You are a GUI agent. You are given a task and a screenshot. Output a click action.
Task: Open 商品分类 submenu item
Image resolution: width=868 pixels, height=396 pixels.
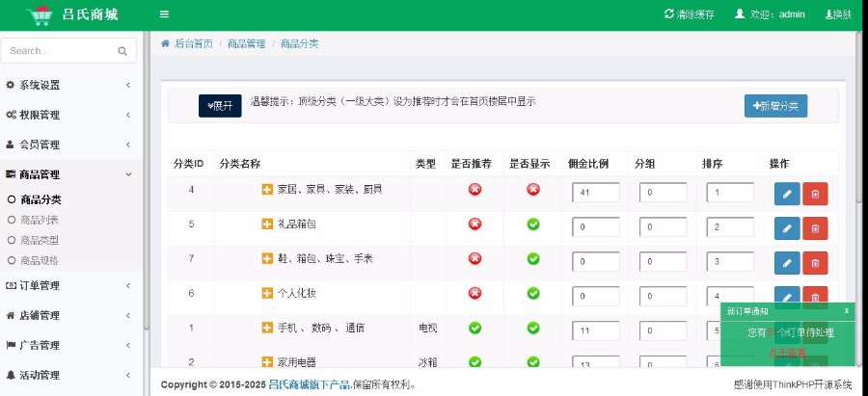[41, 200]
